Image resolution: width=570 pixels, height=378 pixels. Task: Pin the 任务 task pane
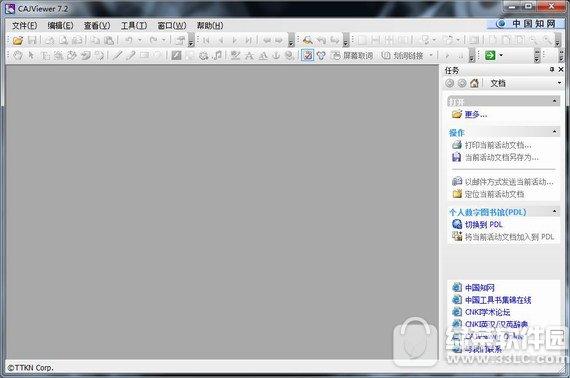[552, 69]
